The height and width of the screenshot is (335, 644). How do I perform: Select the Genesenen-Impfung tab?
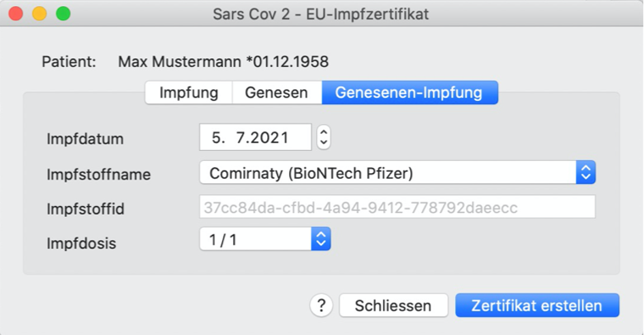(x=410, y=93)
